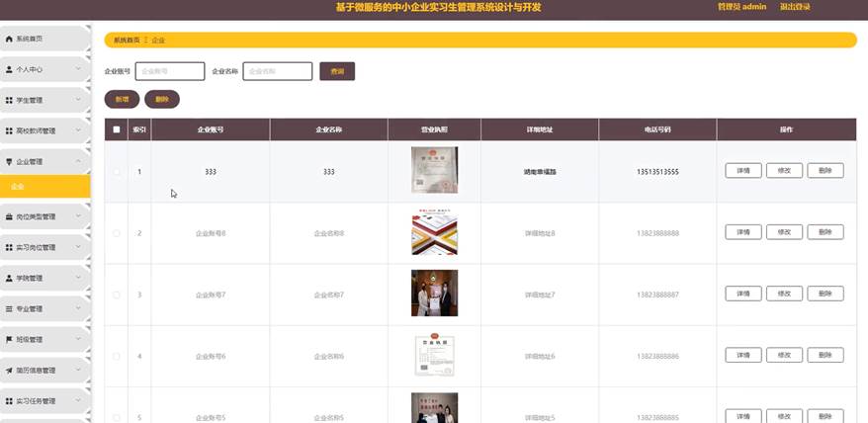
Task: Click 修改 for row 企业账号6
Action: [x=784, y=355]
